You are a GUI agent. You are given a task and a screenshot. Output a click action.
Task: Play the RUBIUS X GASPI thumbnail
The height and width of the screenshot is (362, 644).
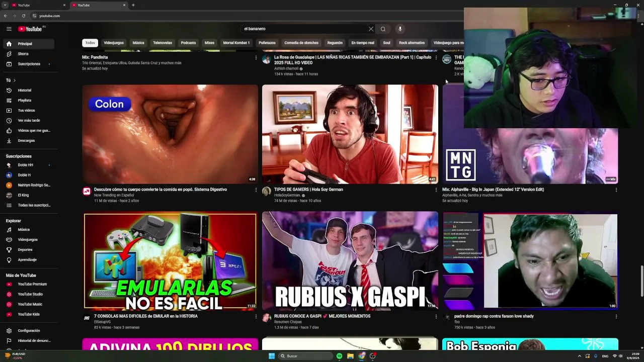[x=350, y=260]
